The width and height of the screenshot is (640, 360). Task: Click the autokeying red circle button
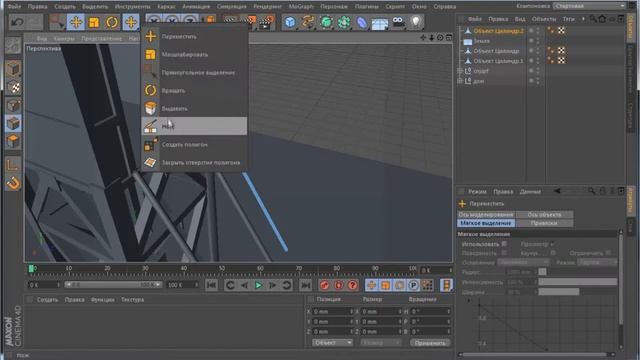pos(338,285)
